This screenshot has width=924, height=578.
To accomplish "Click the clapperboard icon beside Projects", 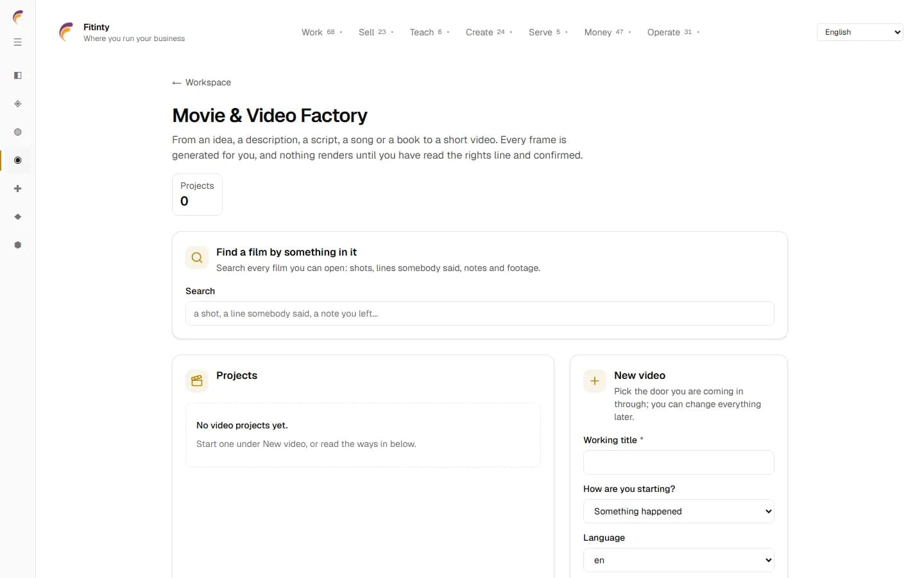I will (x=197, y=381).
